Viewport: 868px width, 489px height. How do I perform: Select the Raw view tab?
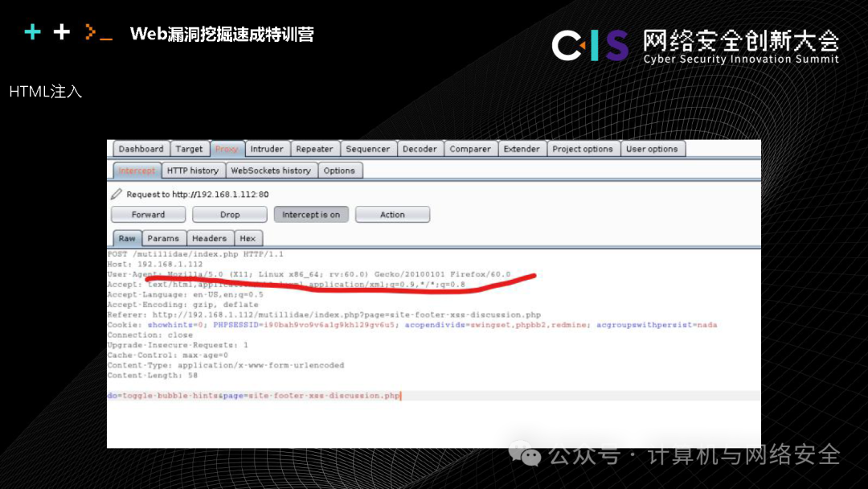127,238
